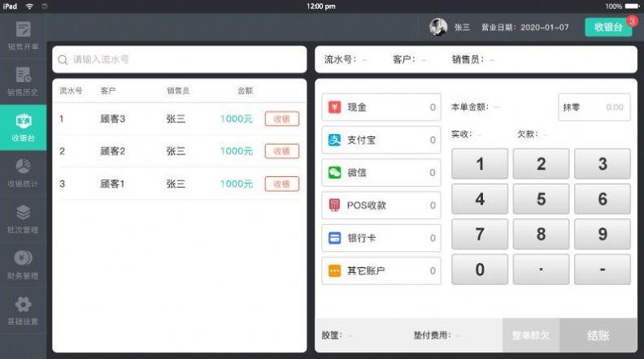The image size is (644, 359).
Task: Select the 现金 payment amount field
Action: (x=381, y=107)
